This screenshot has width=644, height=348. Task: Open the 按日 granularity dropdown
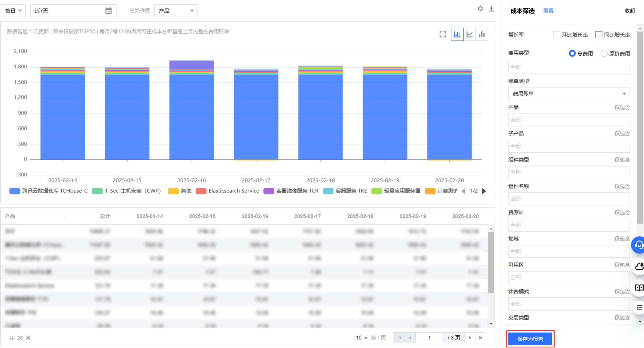click(x=13, y=11)
